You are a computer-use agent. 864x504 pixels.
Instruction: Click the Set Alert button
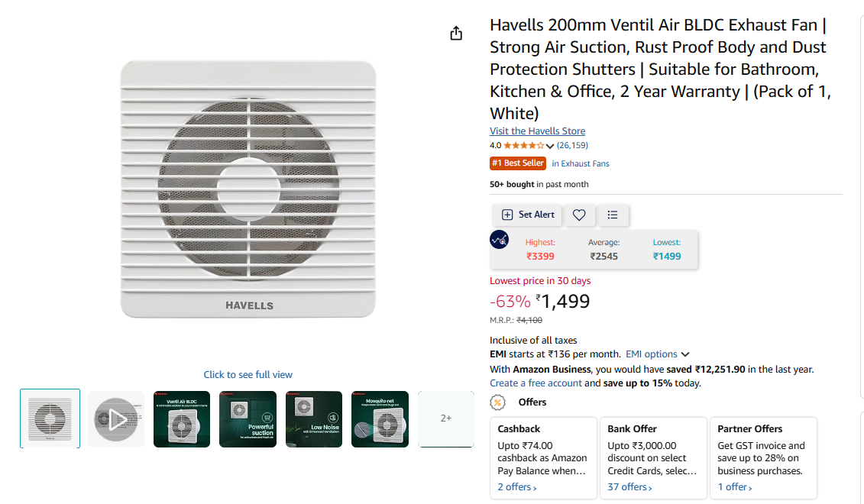pyautogui.click(x=527, y=215)
